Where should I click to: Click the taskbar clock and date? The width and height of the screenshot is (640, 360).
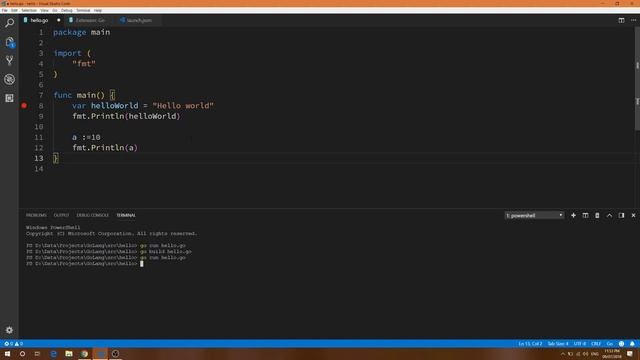pos(611,354)
